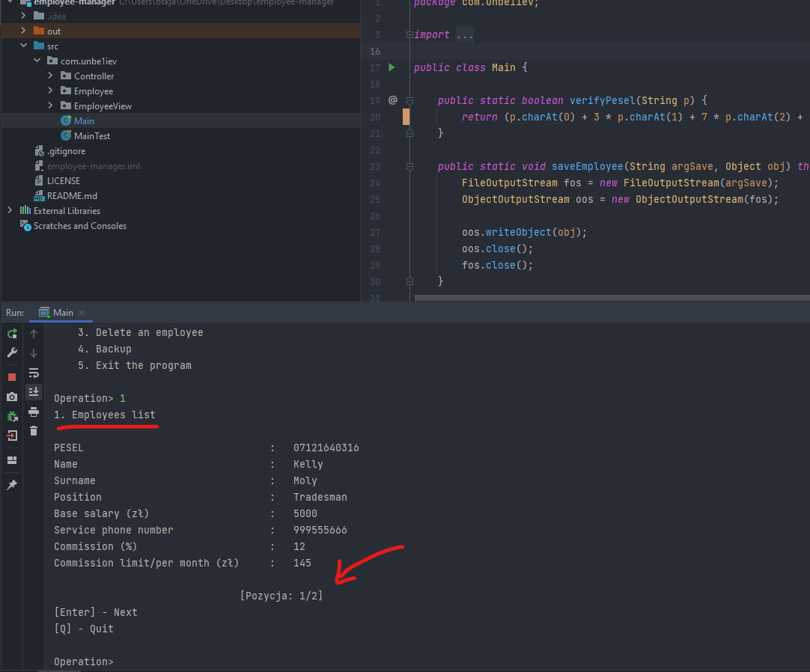Click the @ annotation gutter icon on line 19
The height and width of the screenshot is (672, 810).
393,100
